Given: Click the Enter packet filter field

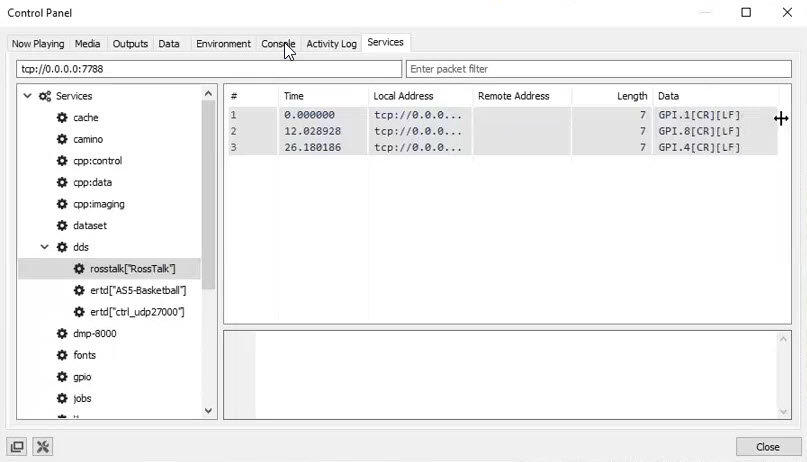Looking at the screenshot, I should pyautogui.click(x=598, y=69).
